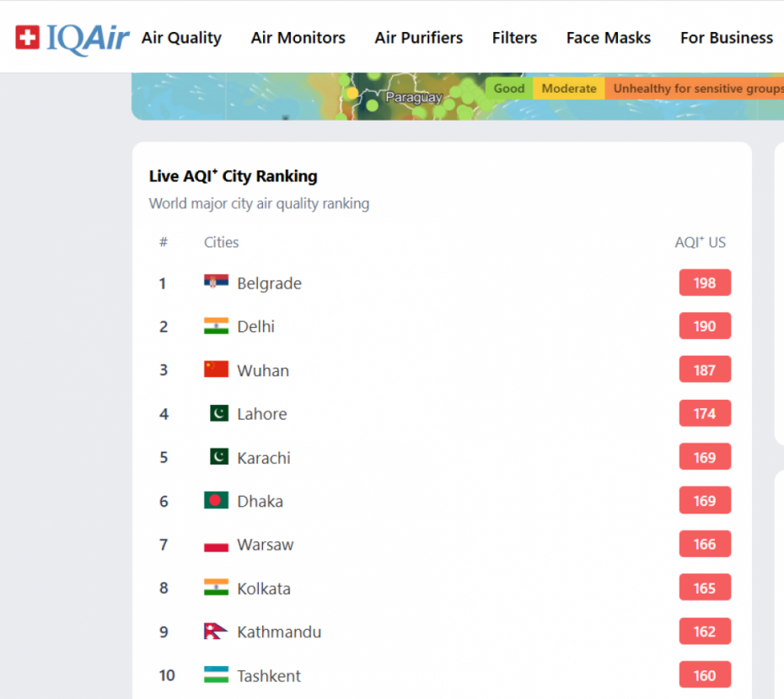
Task: Click the China flag icon next to Wuhan
Action: pyautogui.click(x=216, y=369)
